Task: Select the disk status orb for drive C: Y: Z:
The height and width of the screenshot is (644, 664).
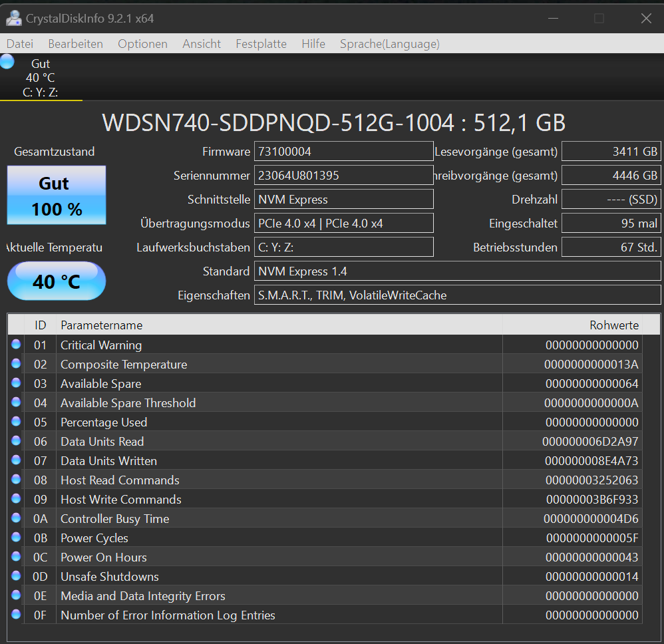Action: click(7, 61)
